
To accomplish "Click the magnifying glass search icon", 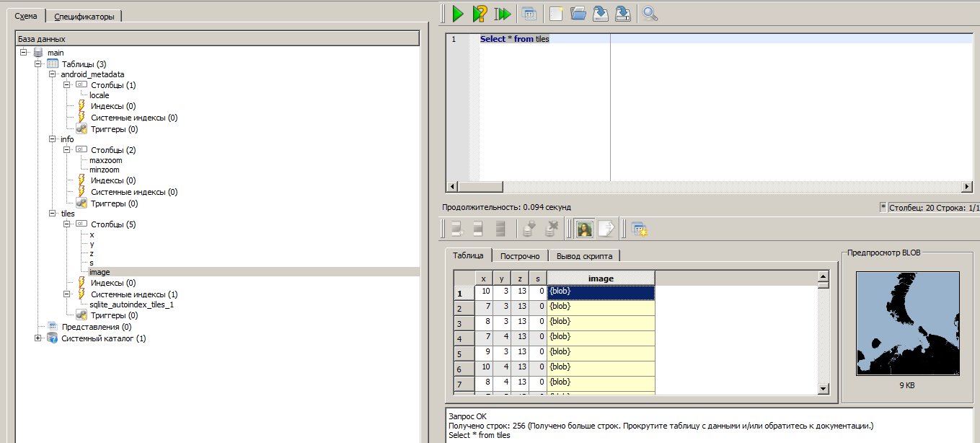I will point(650,14).
